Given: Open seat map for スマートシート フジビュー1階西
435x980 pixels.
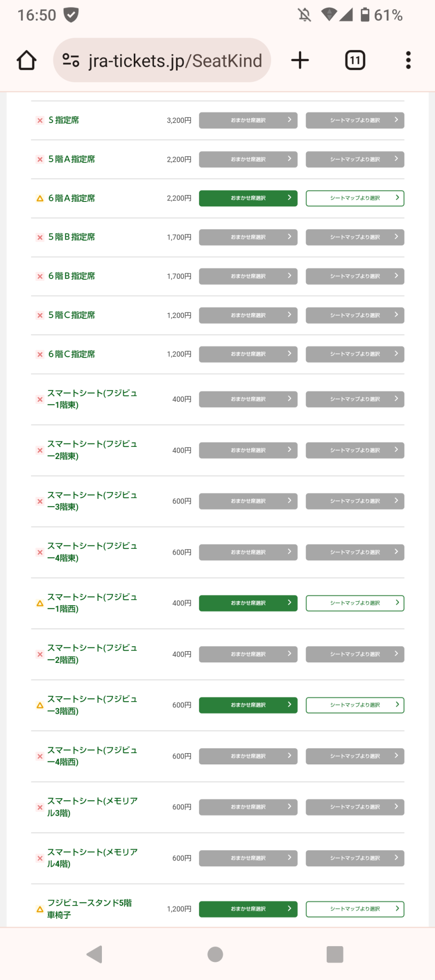Looking at the screenshot, I should [x=355, y=603].
